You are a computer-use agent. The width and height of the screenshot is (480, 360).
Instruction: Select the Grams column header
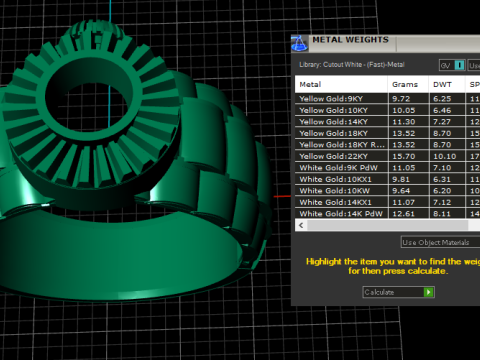point(408,84)
